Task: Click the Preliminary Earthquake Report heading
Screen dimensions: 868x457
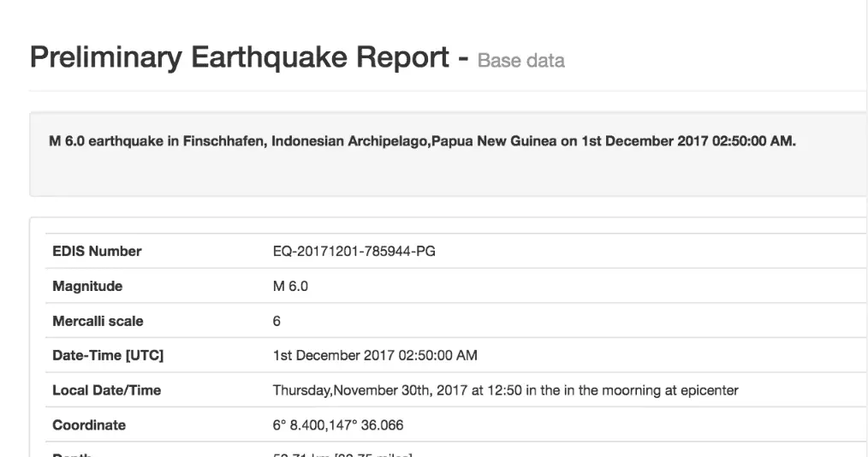Action: [x=238, y=58]
